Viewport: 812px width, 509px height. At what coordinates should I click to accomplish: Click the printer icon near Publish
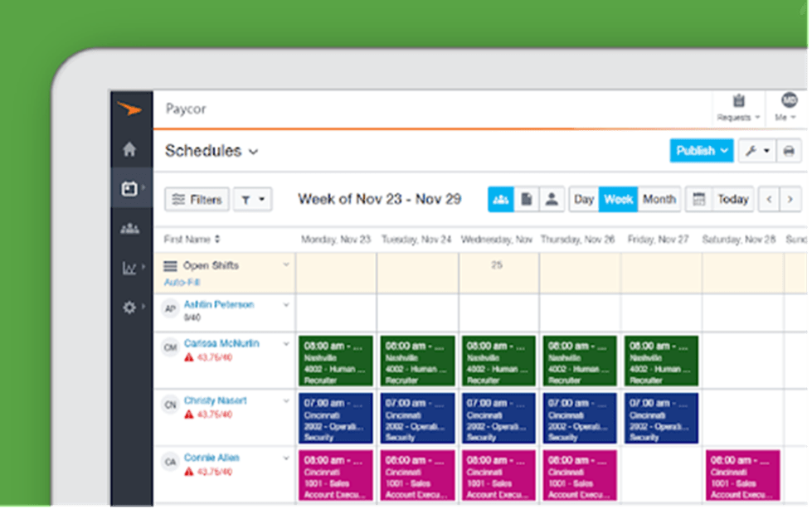[788, 151]
